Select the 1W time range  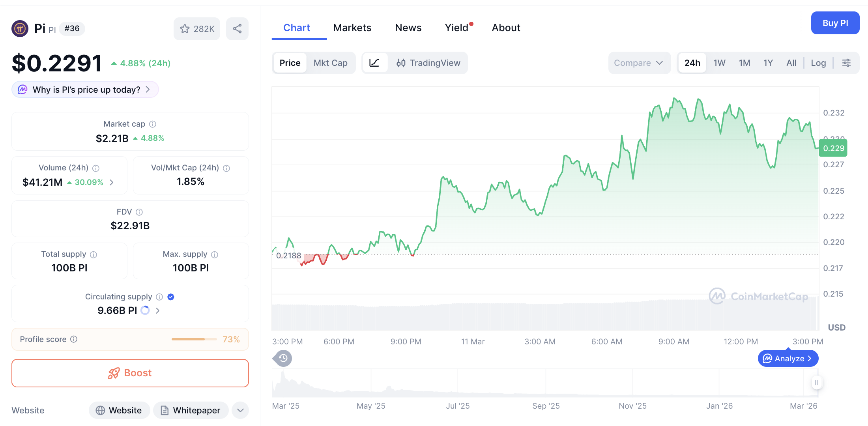coord(719,63)
